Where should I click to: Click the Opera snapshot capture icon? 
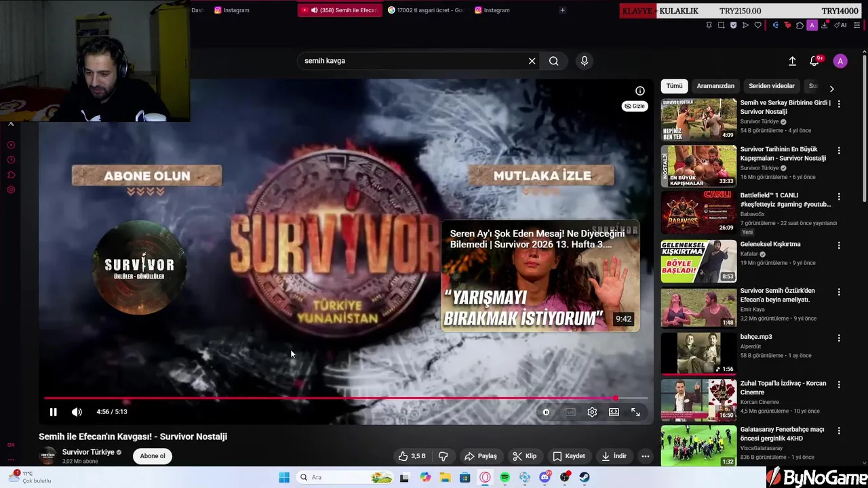[721, 25]
